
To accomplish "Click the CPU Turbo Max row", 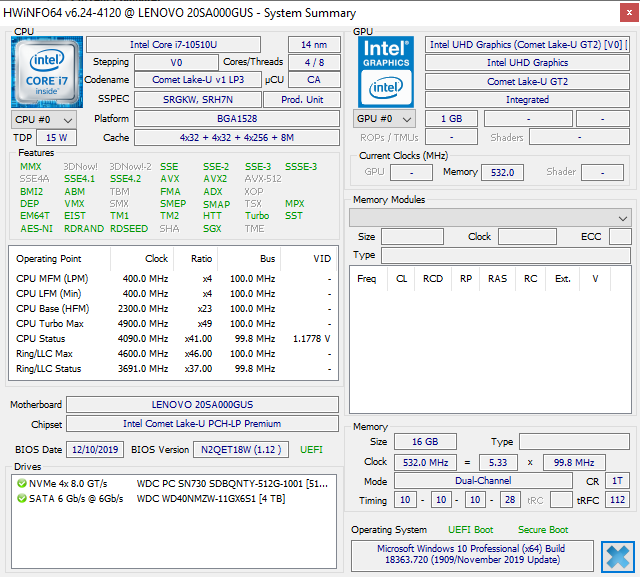I will 173,324.
